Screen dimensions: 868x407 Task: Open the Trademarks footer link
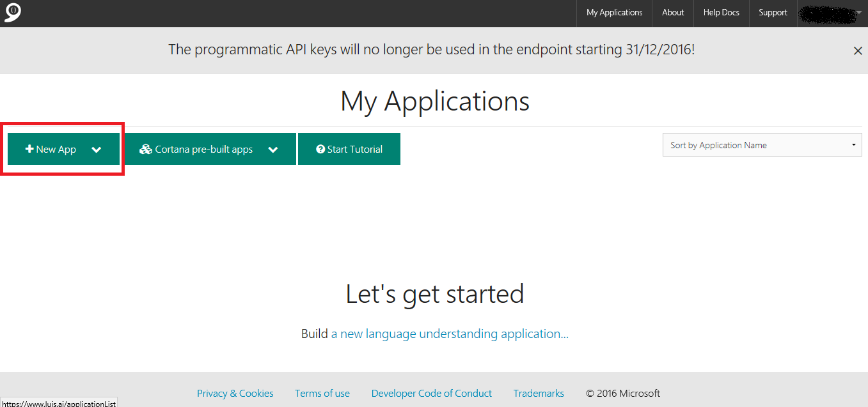point(539,394)
